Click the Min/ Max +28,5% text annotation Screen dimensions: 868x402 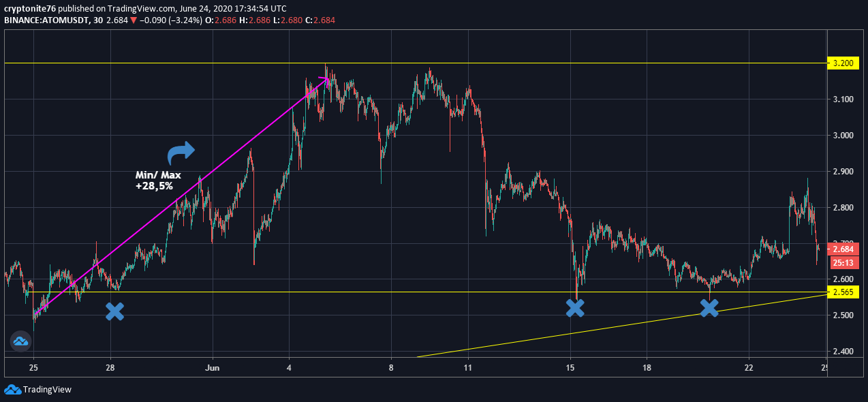pos(158,181)
